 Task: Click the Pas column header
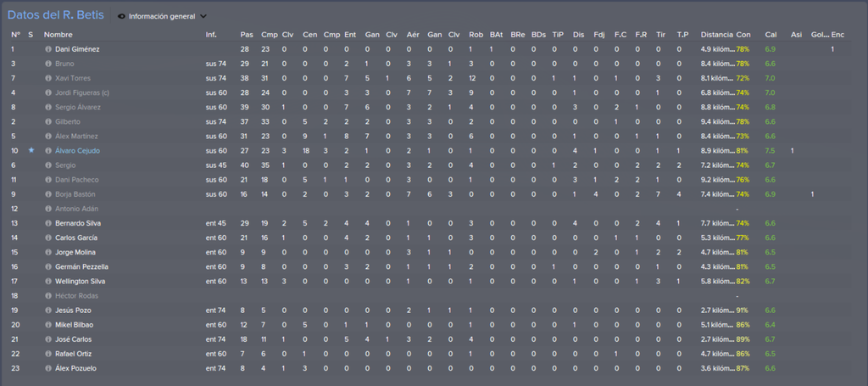pyautogui.click(x=247, y=34)
